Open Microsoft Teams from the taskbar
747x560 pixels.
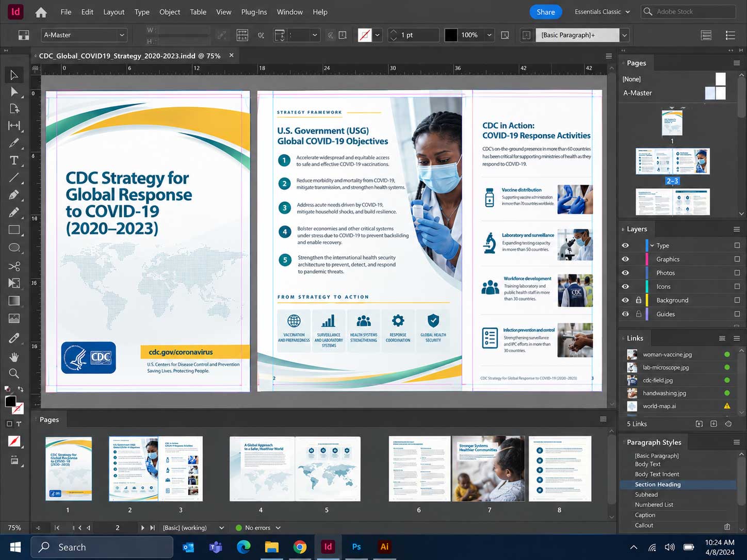click(x=216, y=547)
